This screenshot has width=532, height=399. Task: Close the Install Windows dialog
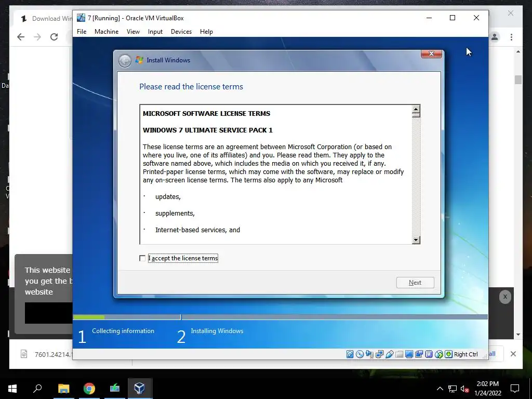[x=431, y=54]
